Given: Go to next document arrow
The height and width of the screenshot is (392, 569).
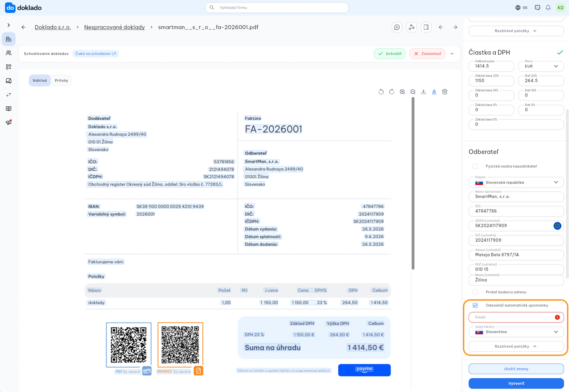Looking at the screenshot, I should pyautogui.click(x=455, y=27).
